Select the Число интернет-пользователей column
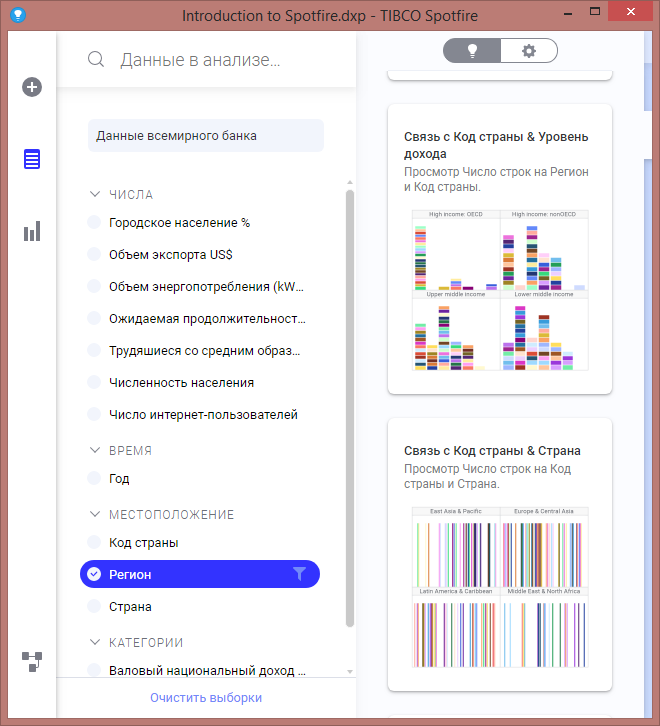The height and width of the screenshot is (726, 660). pyautogui.click(x=200, y=414)
